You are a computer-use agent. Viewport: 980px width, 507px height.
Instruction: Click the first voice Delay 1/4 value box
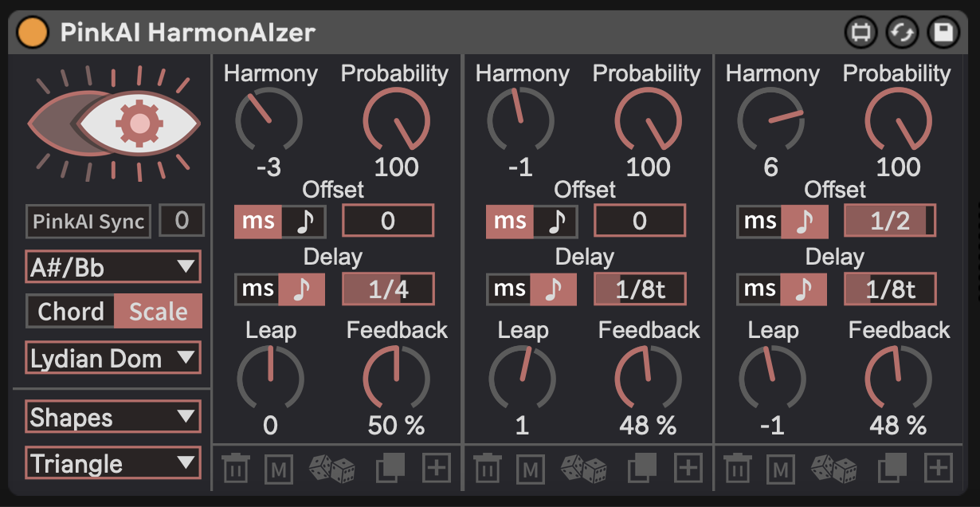pyautogui.click(x=388, y=289)
